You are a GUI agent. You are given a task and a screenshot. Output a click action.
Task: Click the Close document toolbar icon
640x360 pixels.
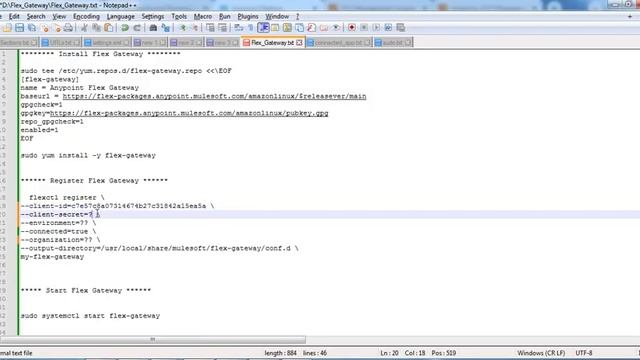pyautogui.click(x=45, y=28)
